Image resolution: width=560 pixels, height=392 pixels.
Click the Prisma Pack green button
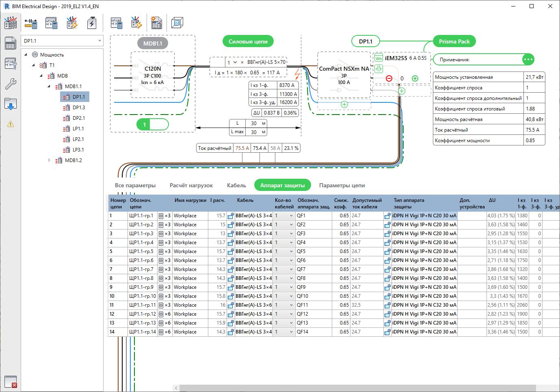click(454, 41)
